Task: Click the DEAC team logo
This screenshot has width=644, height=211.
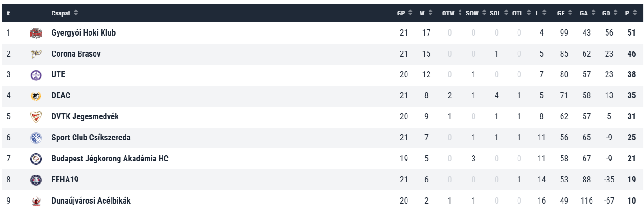Action: pyautogui.click(x=36, y=96)
